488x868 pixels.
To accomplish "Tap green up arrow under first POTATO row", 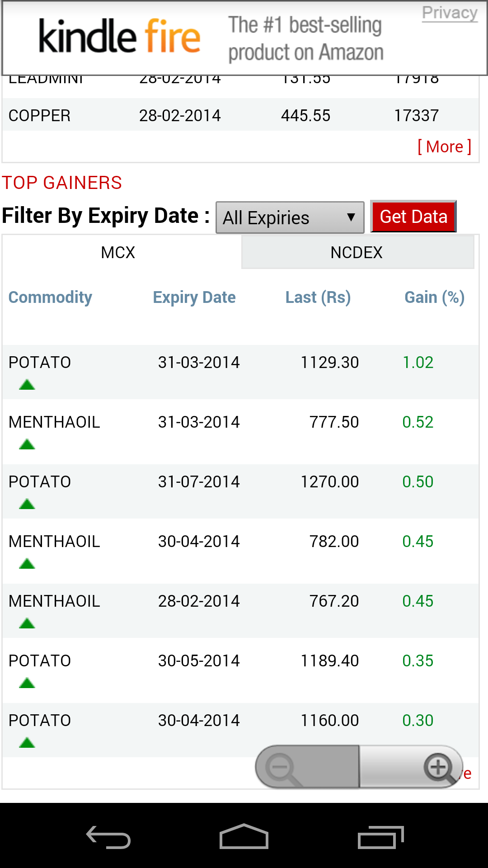I will click(27, 385).
